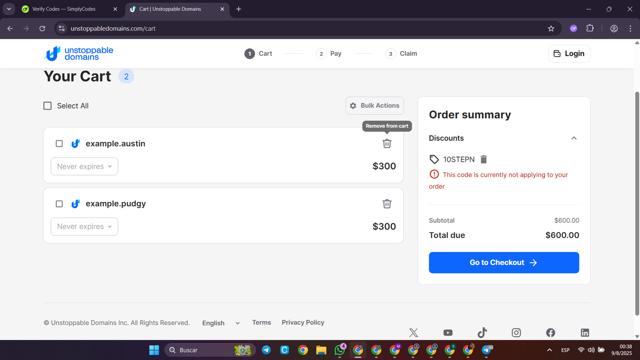Screen dimensions: 640x360
Task: Open the Privacy Policy link
Action: [303, 322]
